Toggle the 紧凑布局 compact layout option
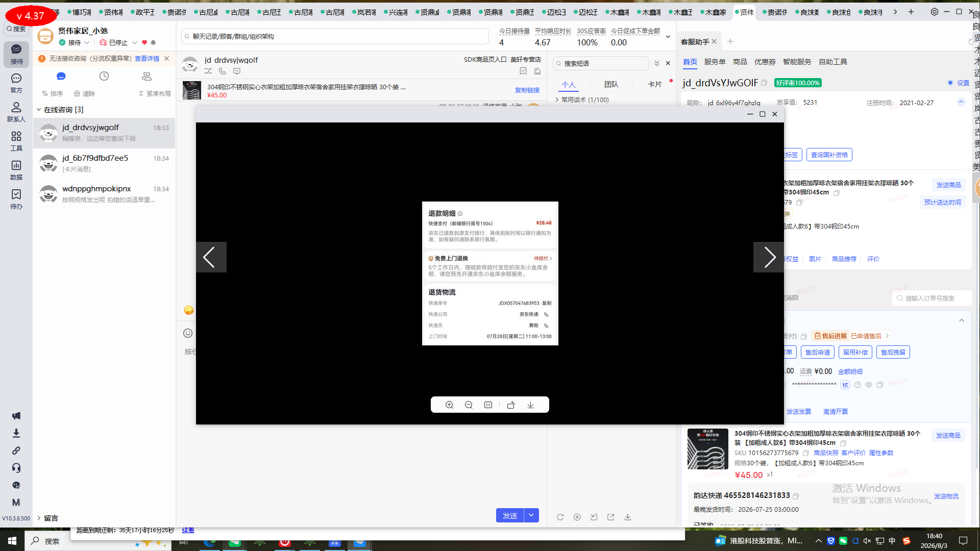980x551 pixels. 154,93
